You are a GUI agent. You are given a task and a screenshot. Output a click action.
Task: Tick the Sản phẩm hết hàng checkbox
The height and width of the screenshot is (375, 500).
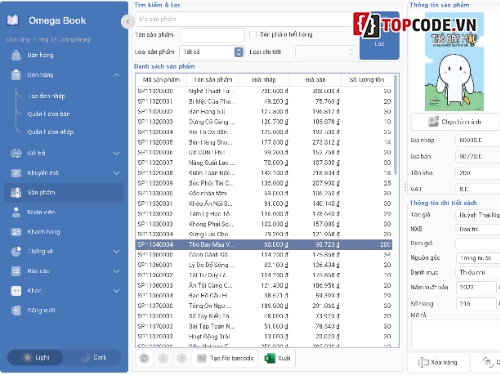click(253, 34)
